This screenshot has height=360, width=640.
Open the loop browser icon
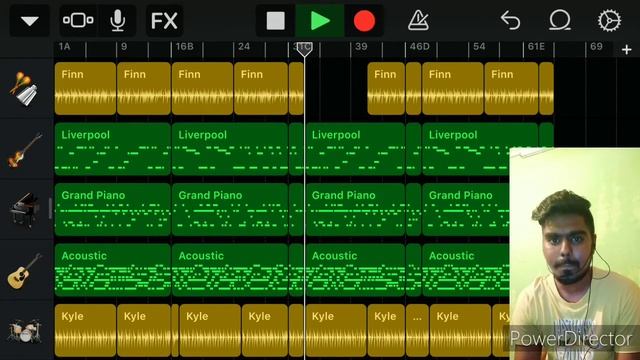(x=560, y=20)
